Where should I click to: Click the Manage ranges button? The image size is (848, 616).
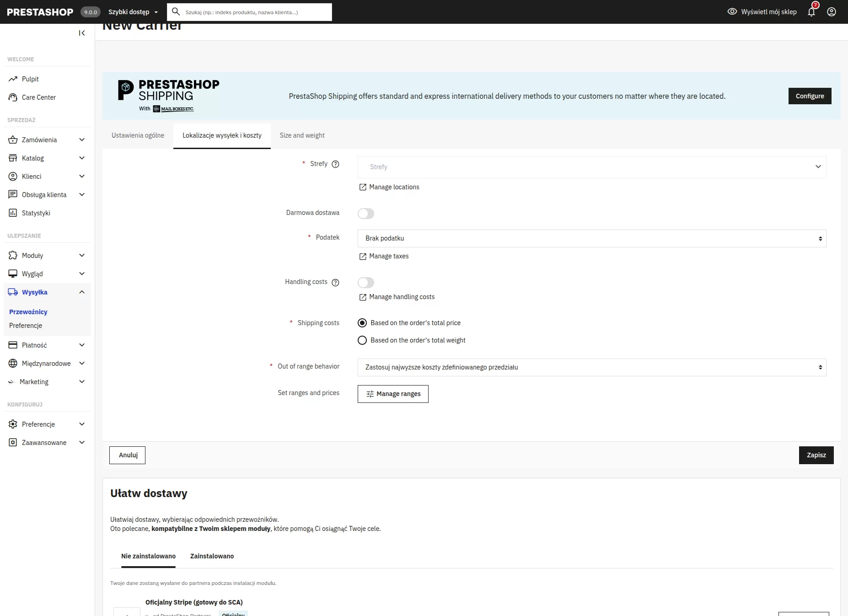click(393, 394)
